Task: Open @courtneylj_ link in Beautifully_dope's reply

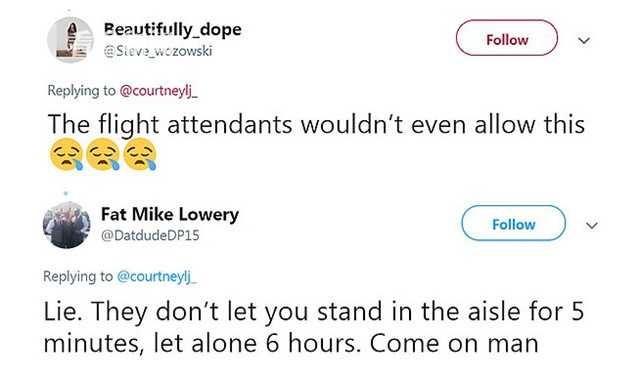Action: click(x=158, y=90)
